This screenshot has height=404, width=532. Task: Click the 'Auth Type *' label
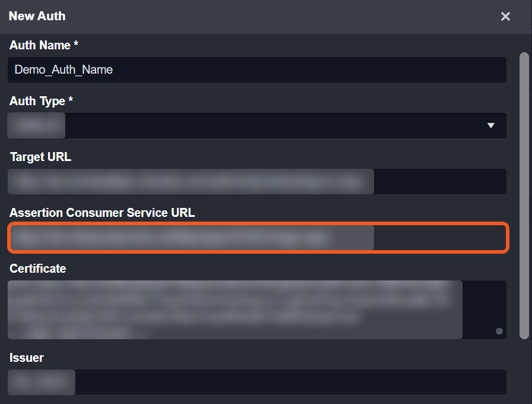37,101
